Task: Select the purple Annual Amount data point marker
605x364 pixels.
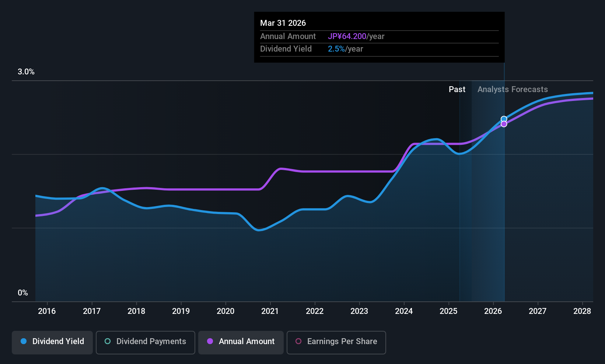Action: tap(504, 124)
